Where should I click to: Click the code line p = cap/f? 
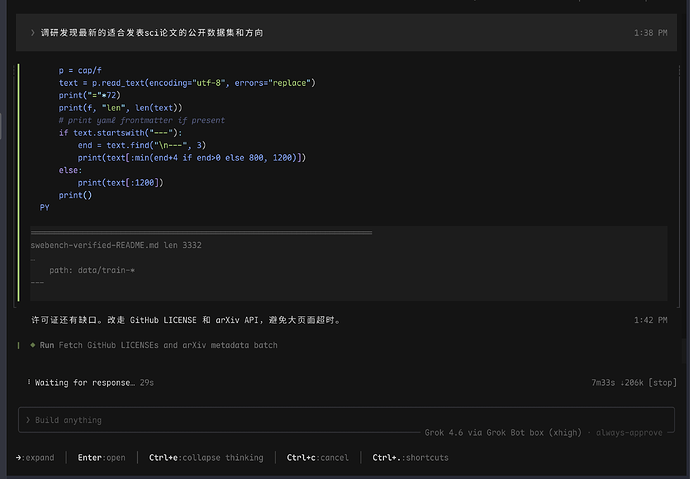[80, 70]
